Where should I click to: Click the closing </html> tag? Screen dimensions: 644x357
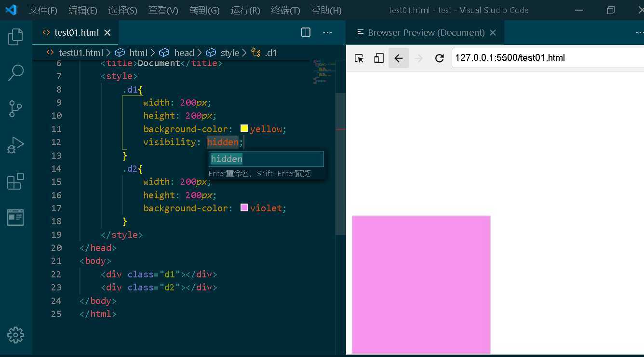(x=98, y=314)
